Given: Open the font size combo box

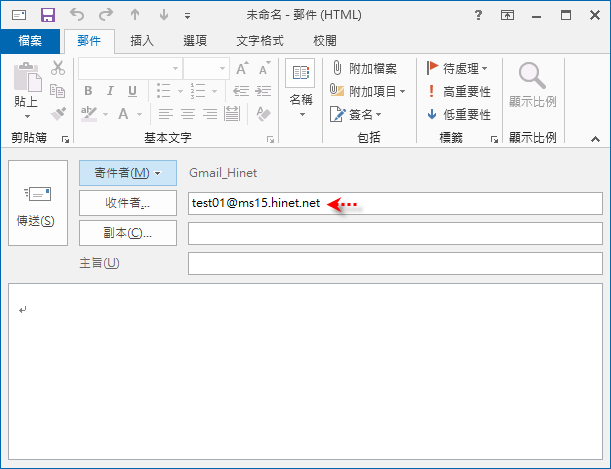Looking at the screenshot, I should click(x=206, y=68).
